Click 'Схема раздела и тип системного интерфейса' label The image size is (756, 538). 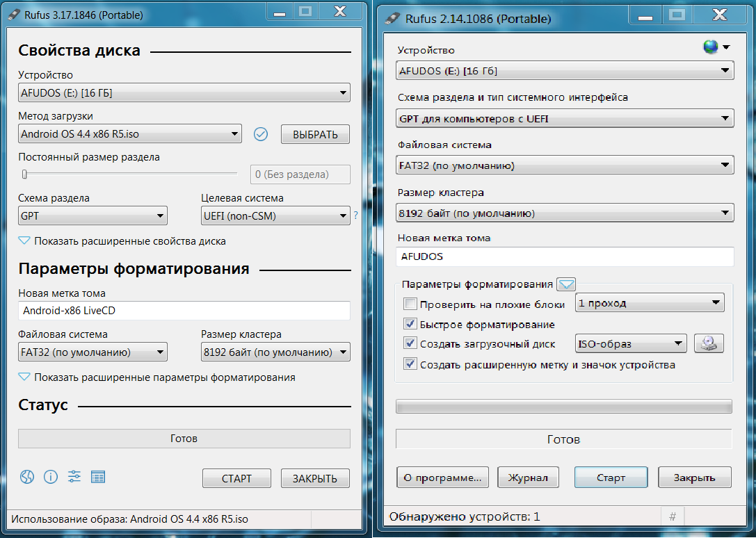coord(513,97)
